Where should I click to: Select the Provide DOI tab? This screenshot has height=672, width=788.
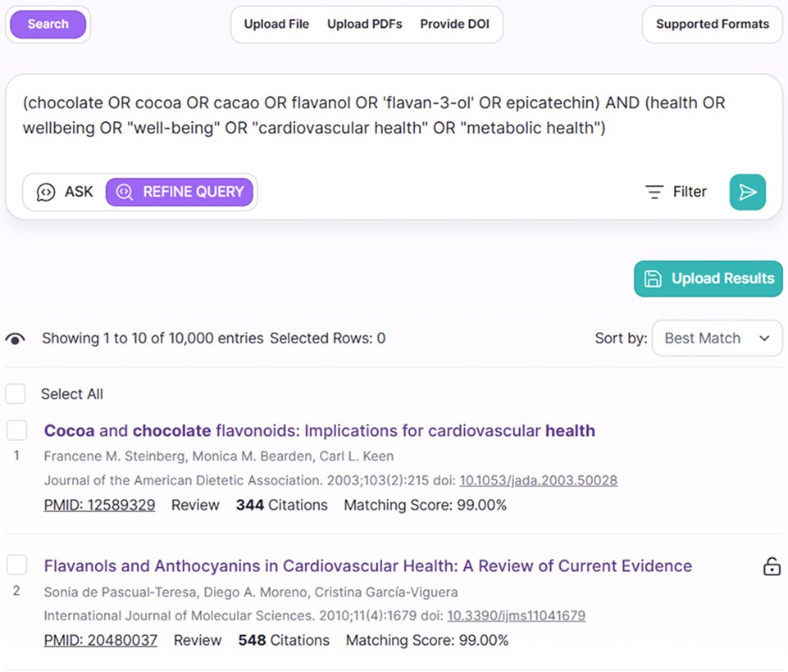coord(454,24)
